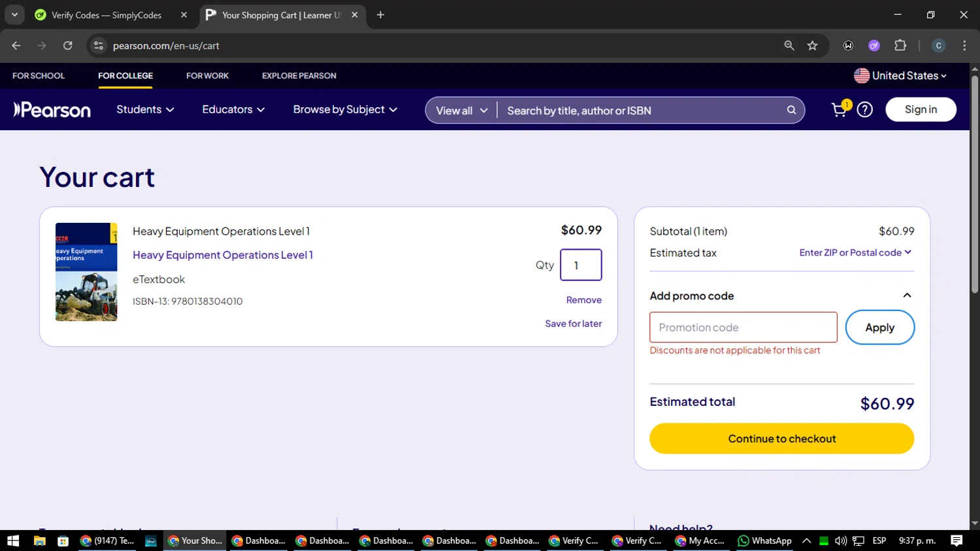Open WhatsApp from the taskbar
Screen dimensions: 980x551
pyautogui.click(x=764, y=541)
